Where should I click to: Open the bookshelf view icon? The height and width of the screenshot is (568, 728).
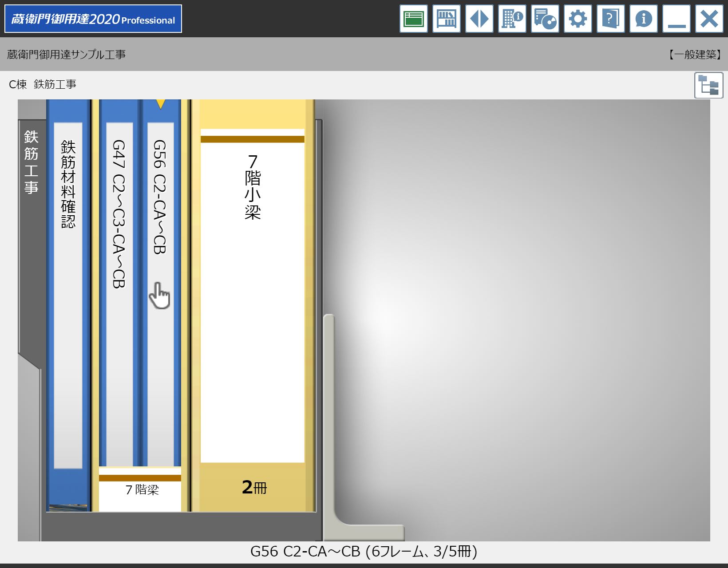[x=447, y=19]
